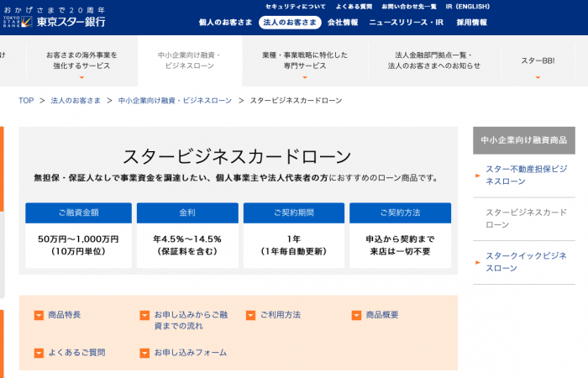Click the orange arrow icon beside ご利用方法
588x378 pixels.
tap(251, 315)
